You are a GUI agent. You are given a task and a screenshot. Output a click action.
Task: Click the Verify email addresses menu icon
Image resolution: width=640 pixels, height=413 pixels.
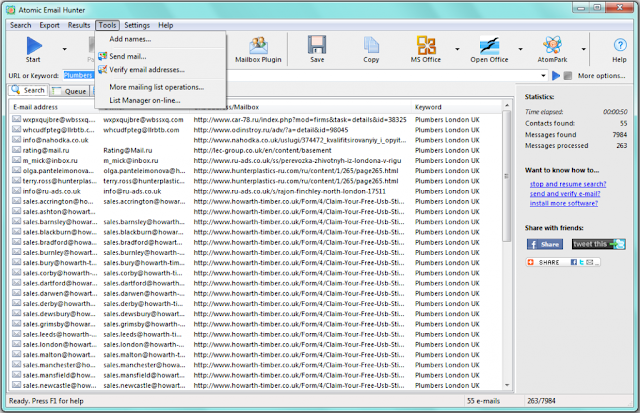click(102, 70)
